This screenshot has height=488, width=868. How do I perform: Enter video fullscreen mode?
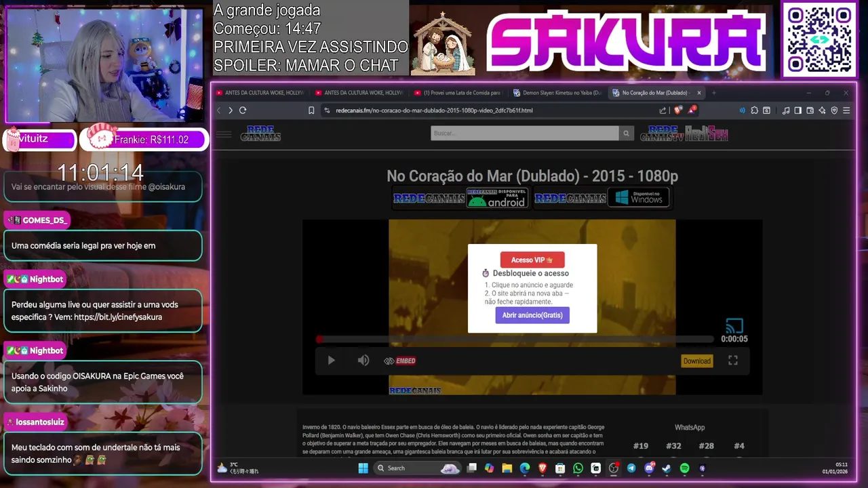733,361
